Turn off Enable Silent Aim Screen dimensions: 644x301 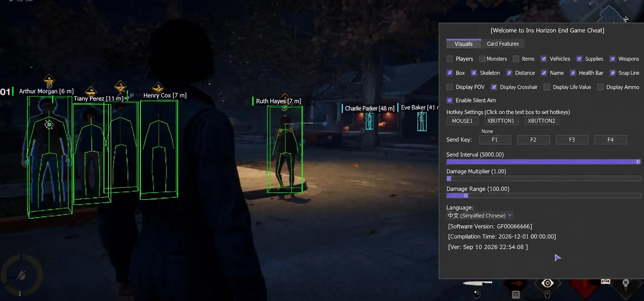[x=450, y=100]
